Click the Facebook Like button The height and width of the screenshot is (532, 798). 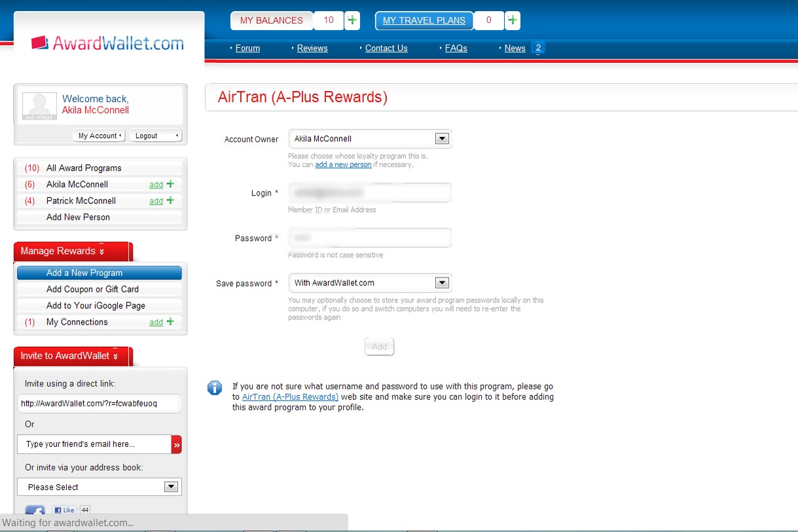64,510
